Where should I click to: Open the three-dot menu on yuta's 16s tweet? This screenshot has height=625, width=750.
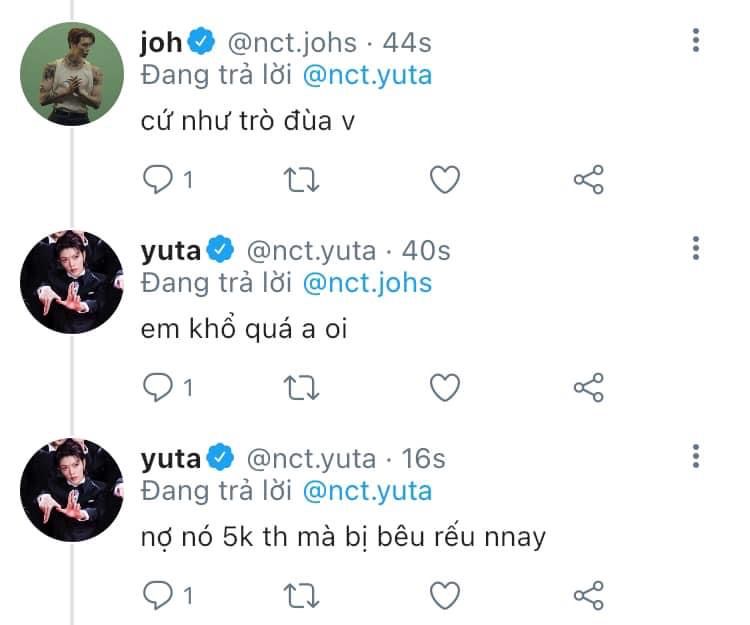pyautogui.click(x=696, y=456)
